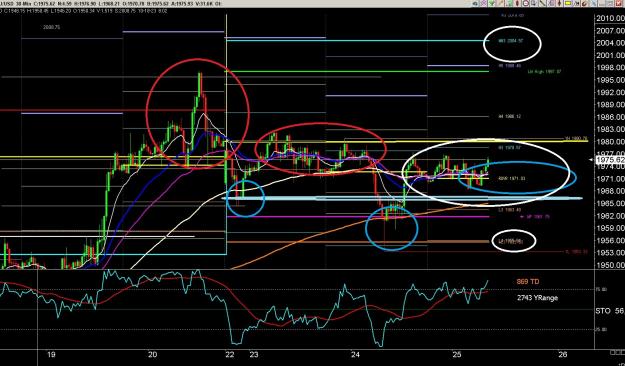The width and height of the screenshot is (625, 366).
Task: Click the 1989.00 price axis label
Action: [610, 104]
